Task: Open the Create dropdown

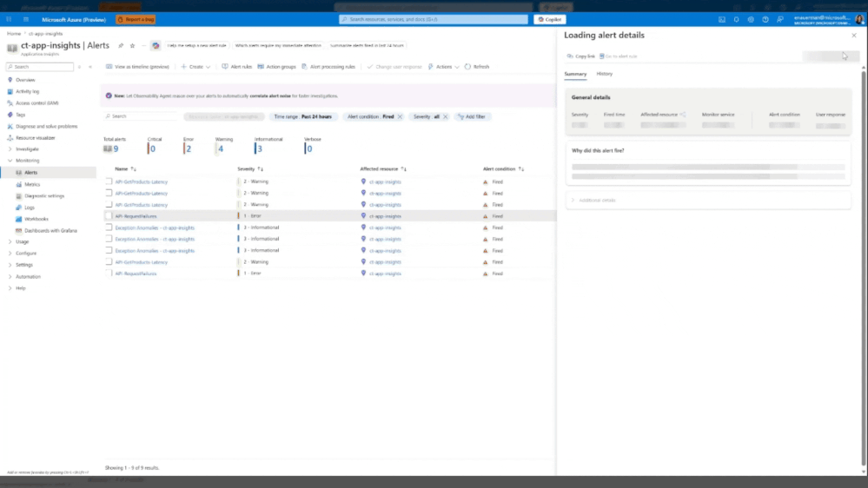Action: click(195, 67)
